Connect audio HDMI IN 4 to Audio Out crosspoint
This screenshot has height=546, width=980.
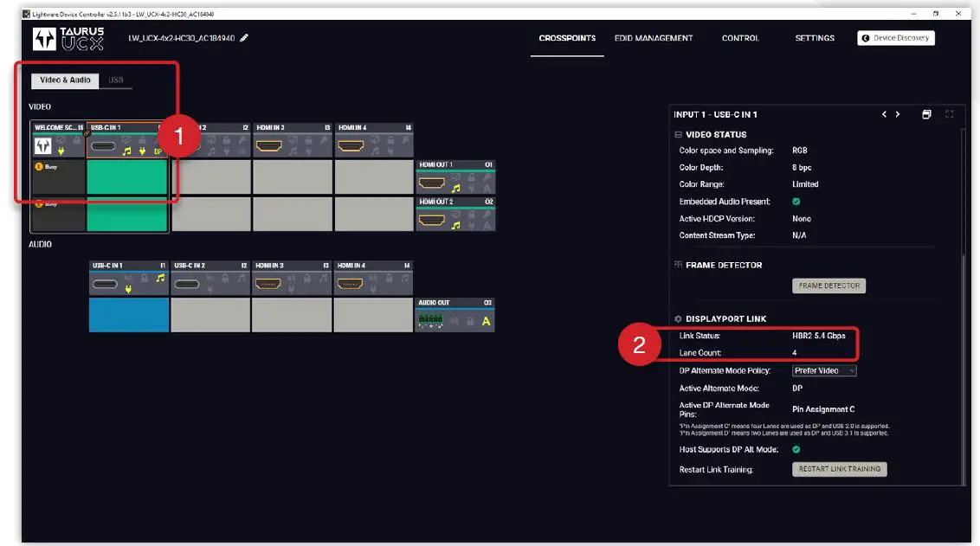coord(373,314)
